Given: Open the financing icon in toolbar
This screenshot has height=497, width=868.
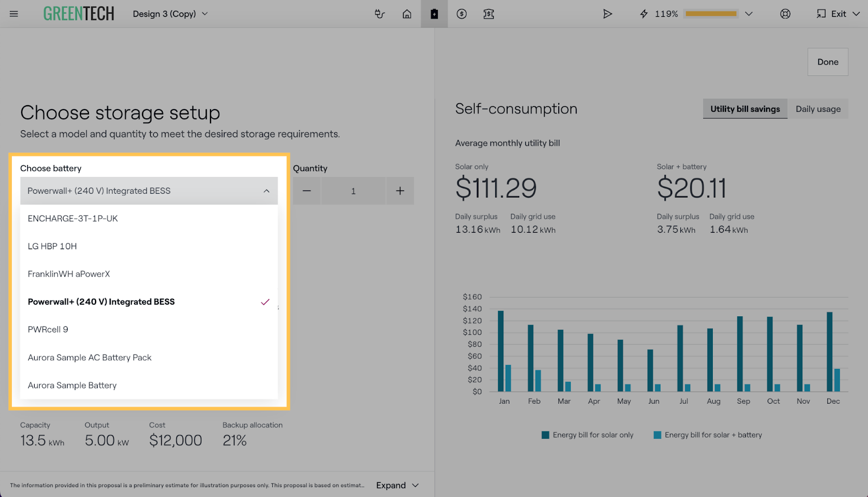Looking at the screenshot, I should click(x=489, y=14).
